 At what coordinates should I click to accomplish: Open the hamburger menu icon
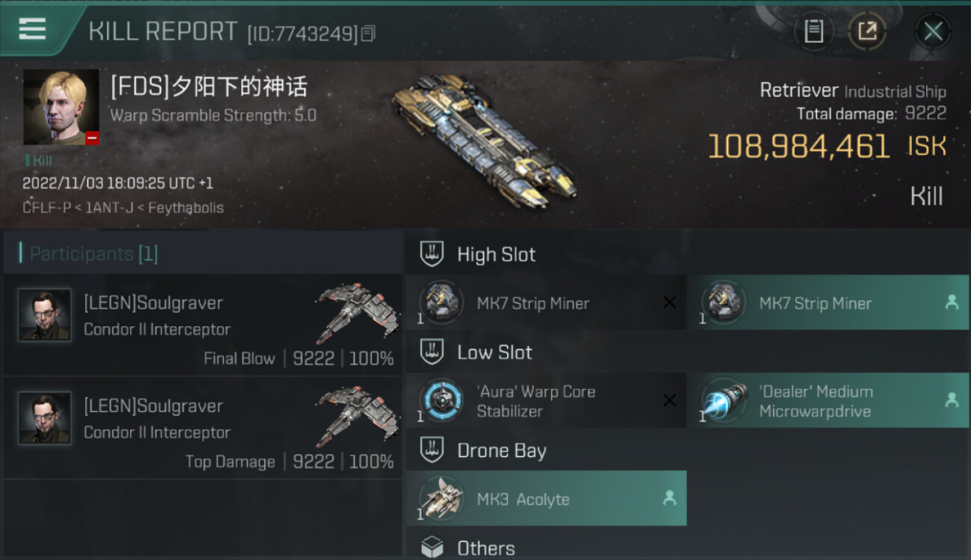coord(32,29)
